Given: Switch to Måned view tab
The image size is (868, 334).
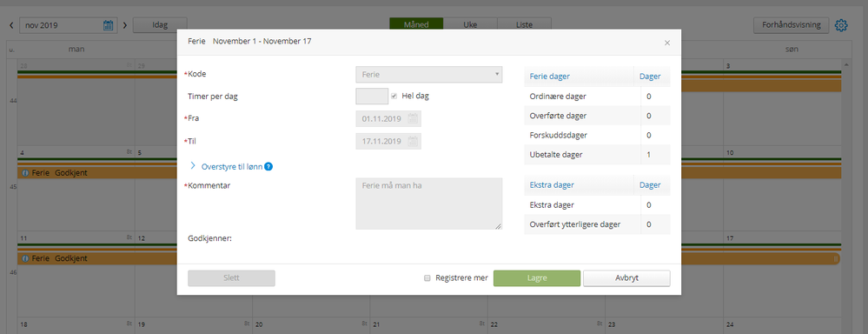Looking at the screenshot, I should pos(416,25).
